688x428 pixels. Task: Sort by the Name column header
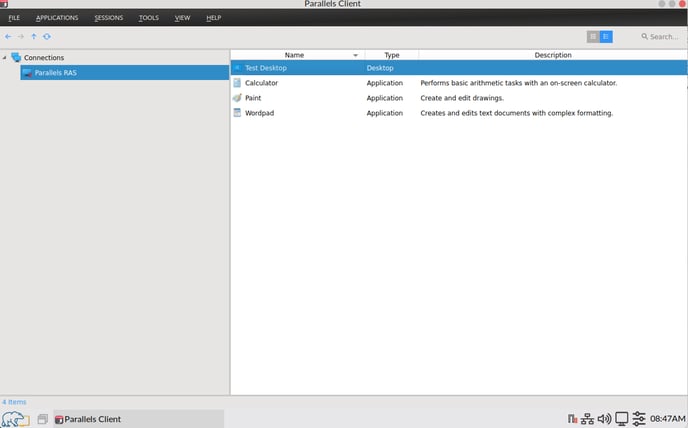click(294, 55)
